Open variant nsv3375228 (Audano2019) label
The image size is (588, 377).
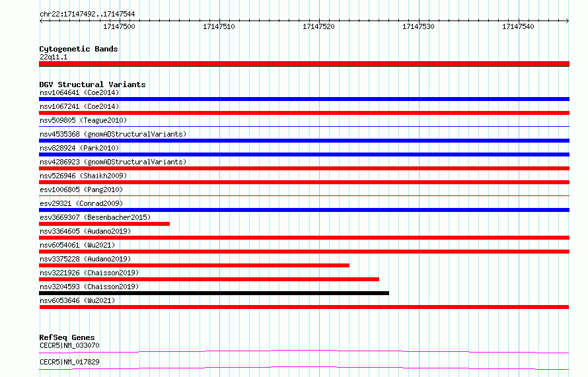click(x=85, y=259)
